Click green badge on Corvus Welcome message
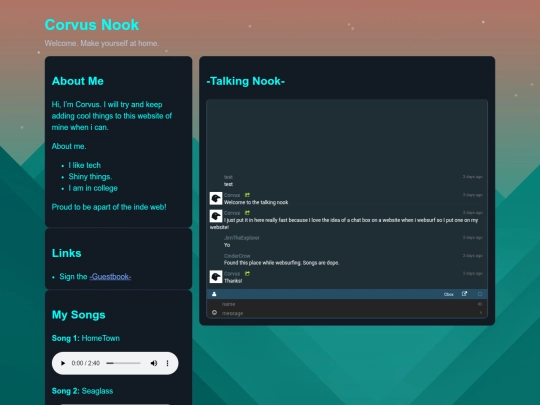 [x=247, y=195]
